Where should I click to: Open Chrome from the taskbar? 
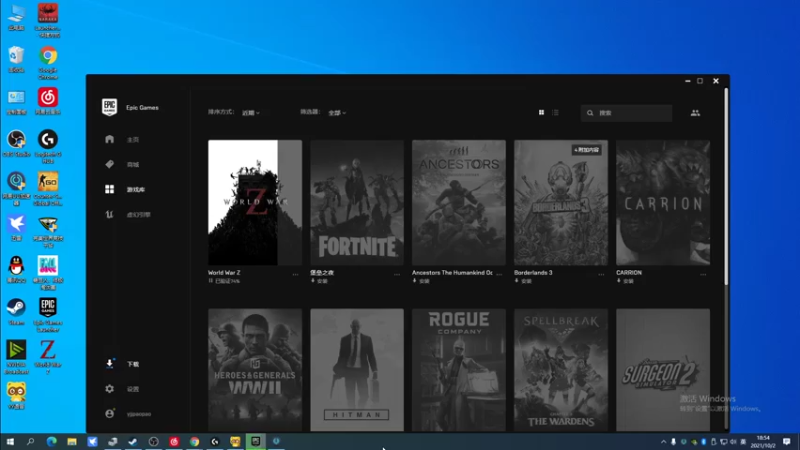[194, 441]
